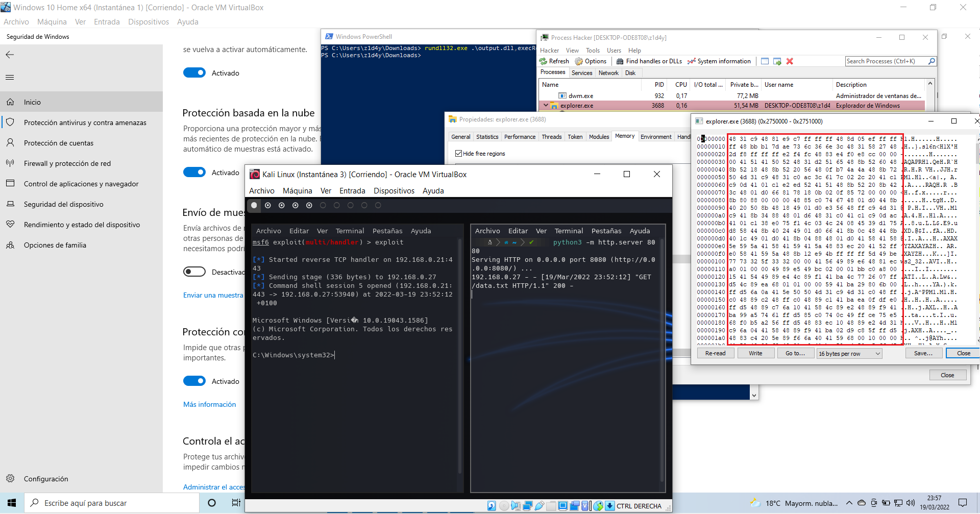Click the Refresh icon in Process Hacker
The width and height of the screenshot is (980, 514).
[x=543, y=61]
